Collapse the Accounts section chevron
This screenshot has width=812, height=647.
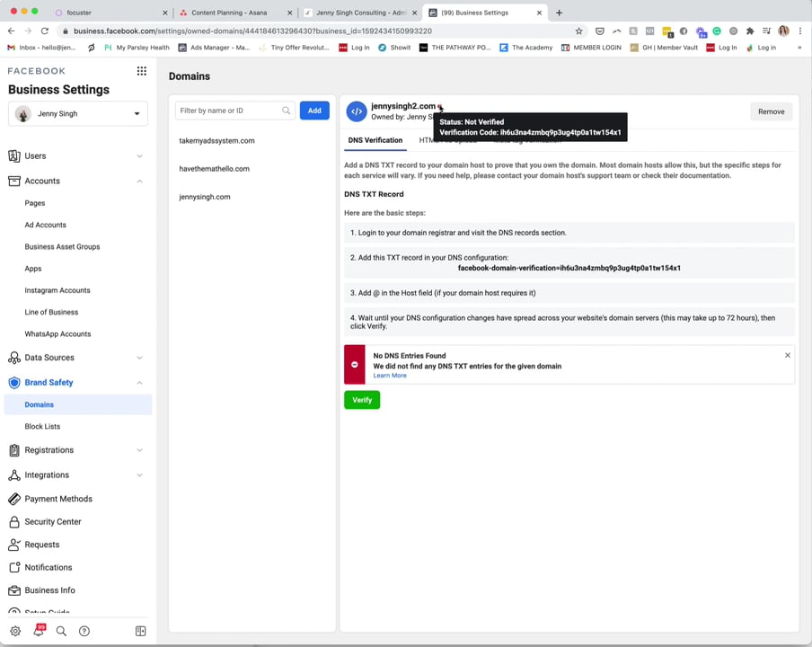click(139, 181)
